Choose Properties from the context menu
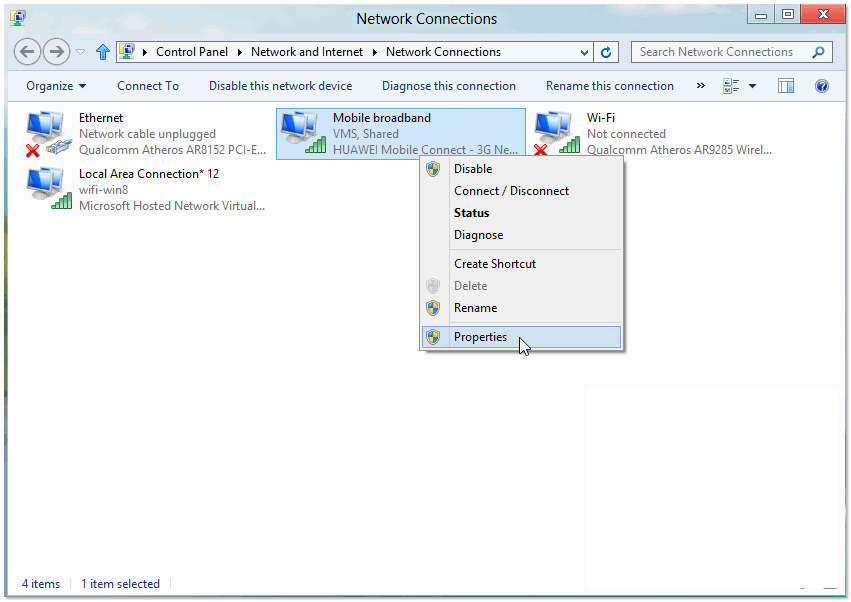 click(480, 337)
